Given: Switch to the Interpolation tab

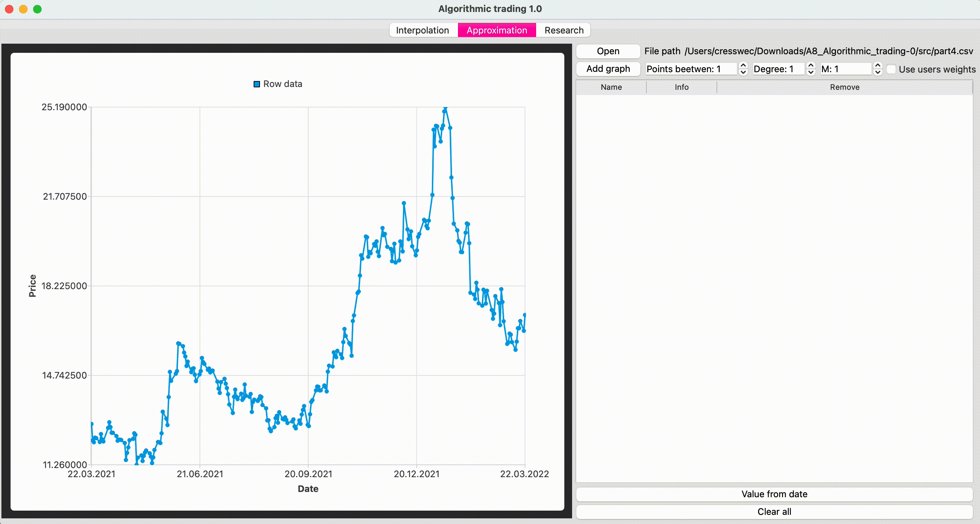Looking at the screenshot, I should pyautogui.click(x=422, y=30).
